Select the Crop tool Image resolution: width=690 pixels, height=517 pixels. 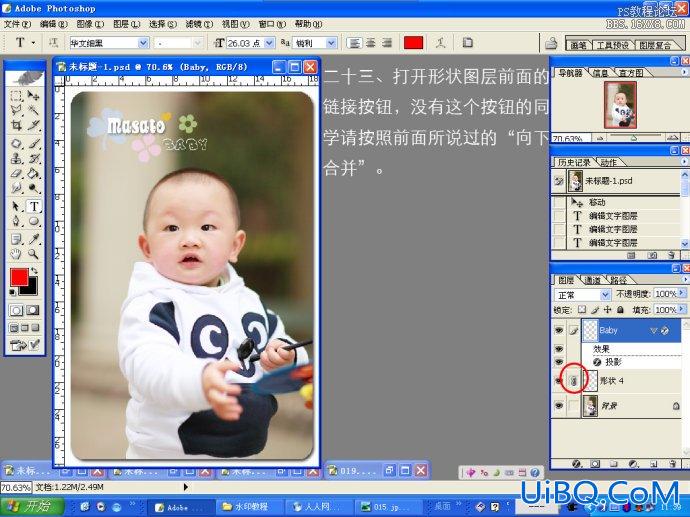pyautogui.click(x=16, y=125)
